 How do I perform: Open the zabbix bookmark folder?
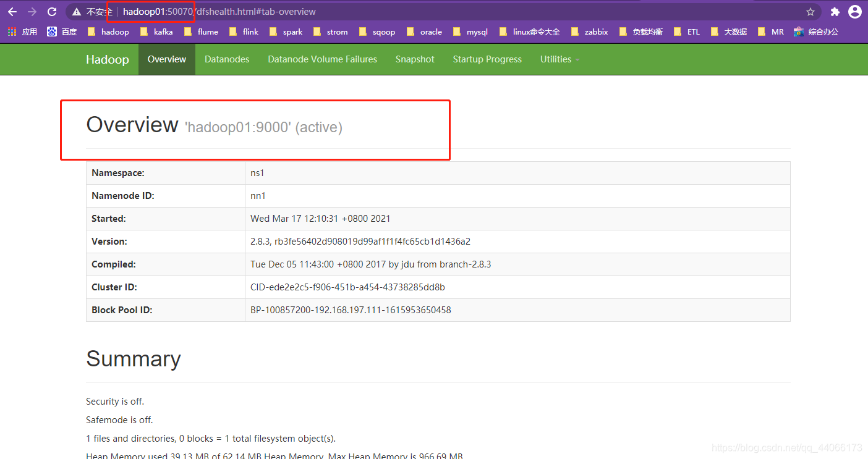coord(590,32)
